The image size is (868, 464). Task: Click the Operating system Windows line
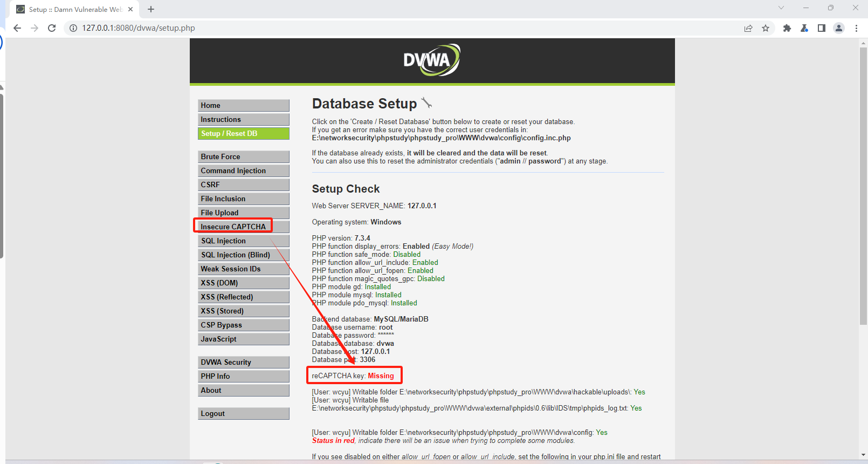point(356,222)
